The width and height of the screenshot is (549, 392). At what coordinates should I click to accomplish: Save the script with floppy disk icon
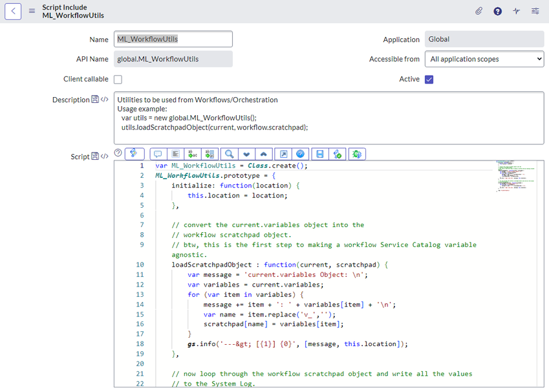point(319,154)
